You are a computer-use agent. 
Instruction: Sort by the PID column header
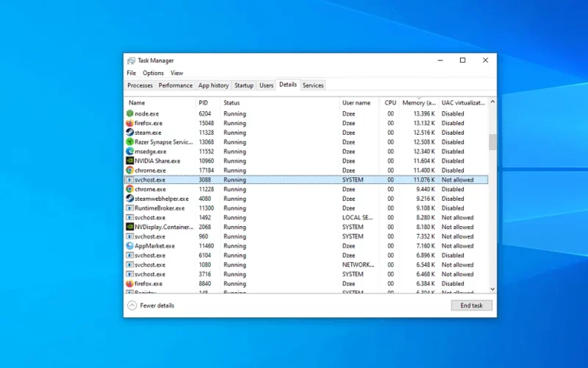(208, 102)
